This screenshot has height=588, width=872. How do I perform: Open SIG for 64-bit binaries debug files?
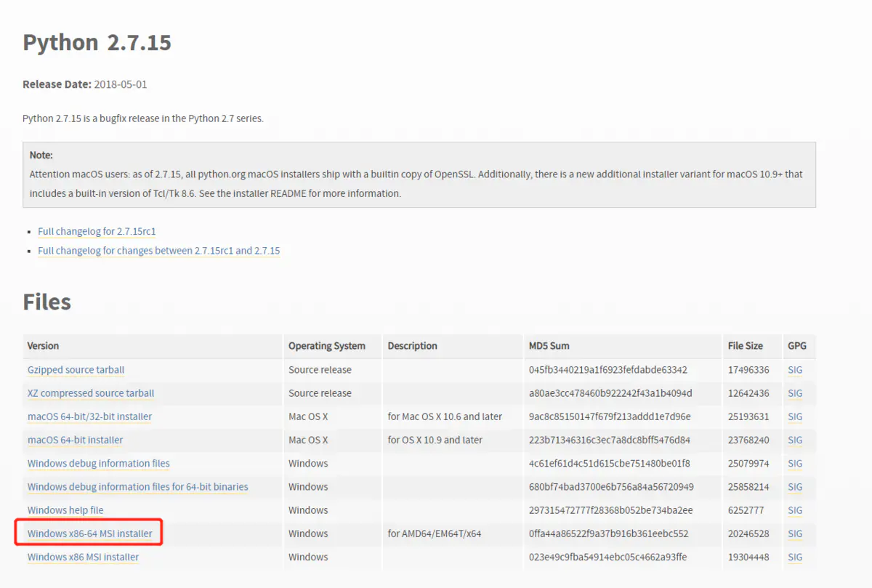(795, 486)
